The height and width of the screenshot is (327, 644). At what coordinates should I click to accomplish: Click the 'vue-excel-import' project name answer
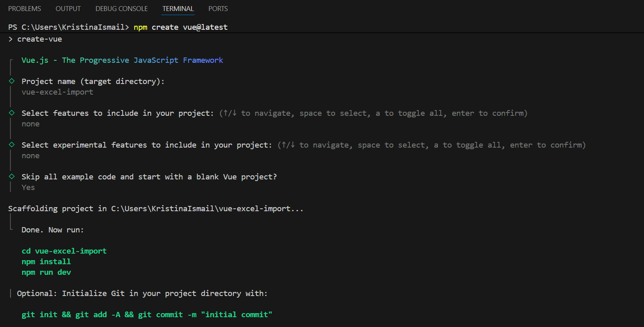[57, 92]
